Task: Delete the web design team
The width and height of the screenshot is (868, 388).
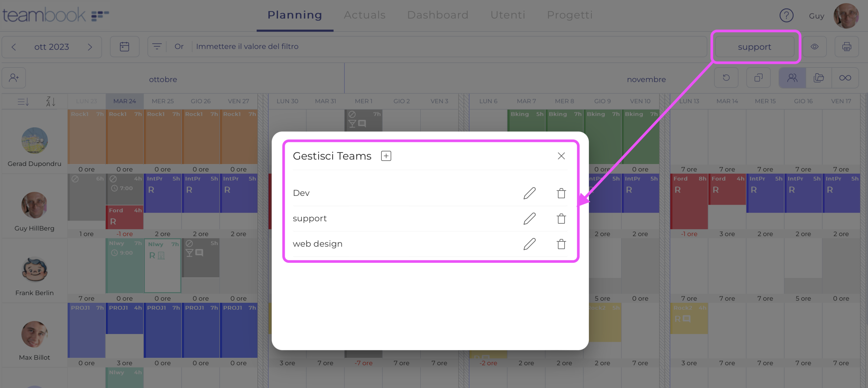Action: coord(561,244)
